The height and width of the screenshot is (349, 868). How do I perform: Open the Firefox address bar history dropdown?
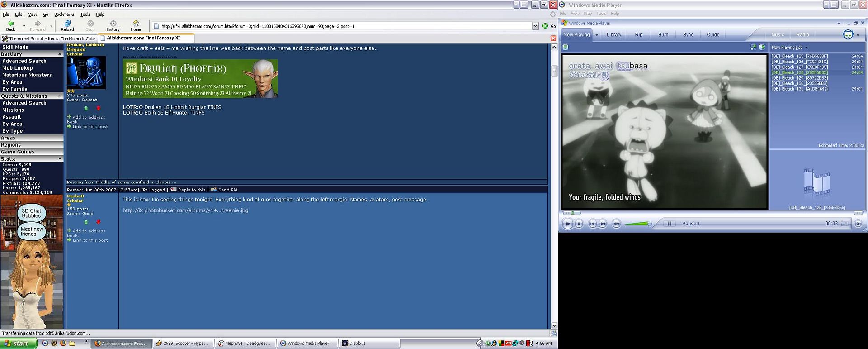tap(535, 26)
